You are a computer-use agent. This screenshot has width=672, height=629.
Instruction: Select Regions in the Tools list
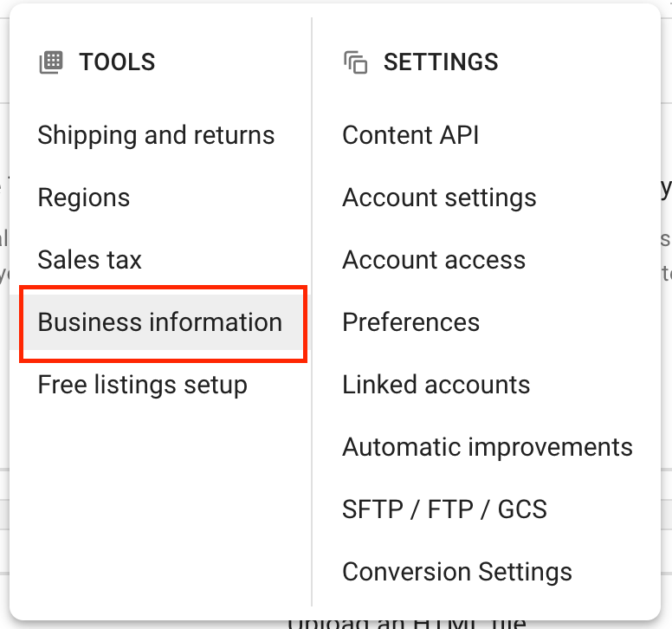coord(84,198)
